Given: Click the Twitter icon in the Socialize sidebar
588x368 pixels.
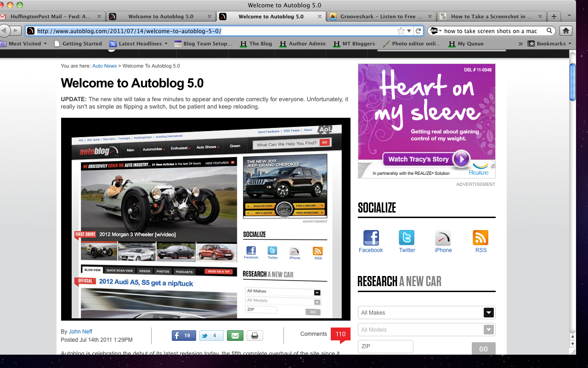Looking at the screenshot, I should [407, 236].
